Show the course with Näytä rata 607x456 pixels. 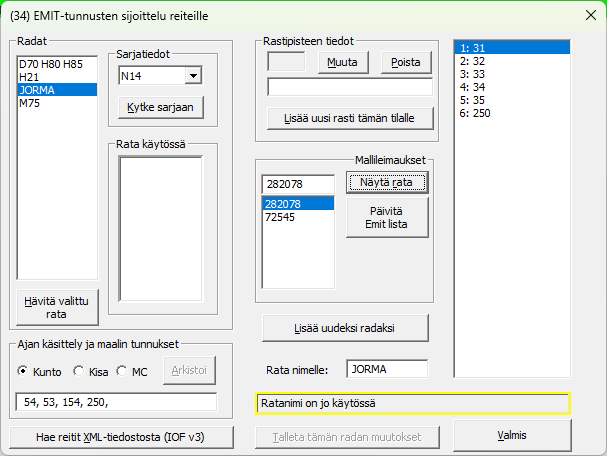pos(387,183)
